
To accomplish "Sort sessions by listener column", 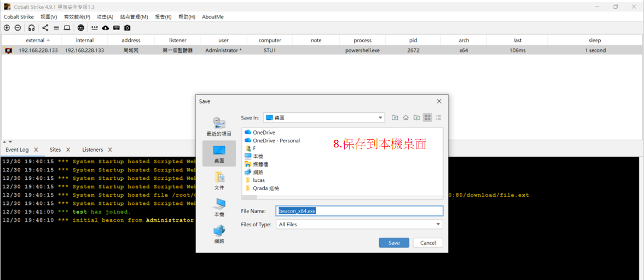I will 177,41.
